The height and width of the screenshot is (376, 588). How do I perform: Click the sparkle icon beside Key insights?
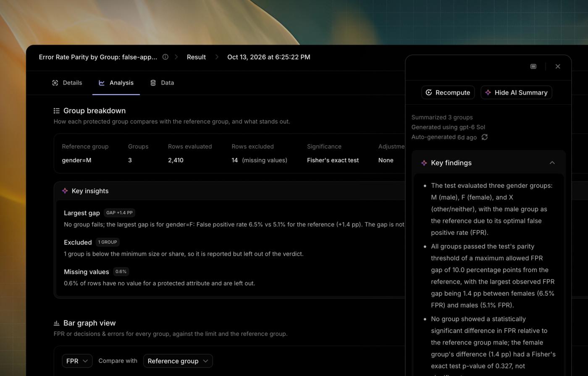65,191
